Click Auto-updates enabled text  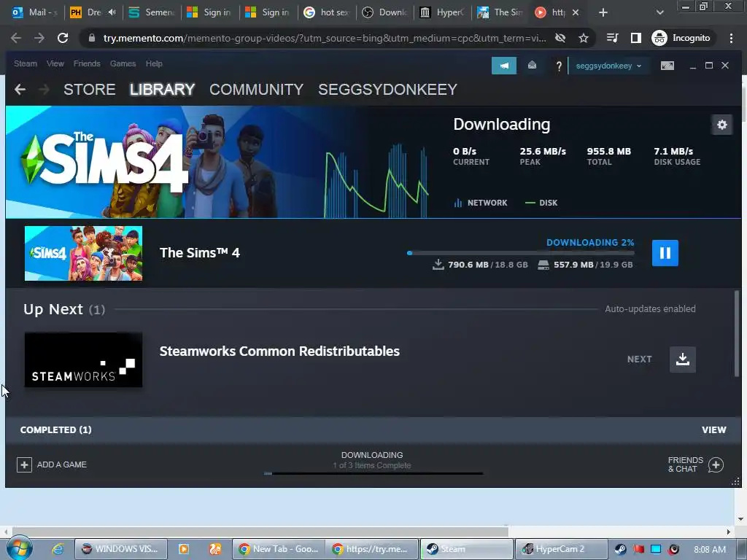coord(650,309)
